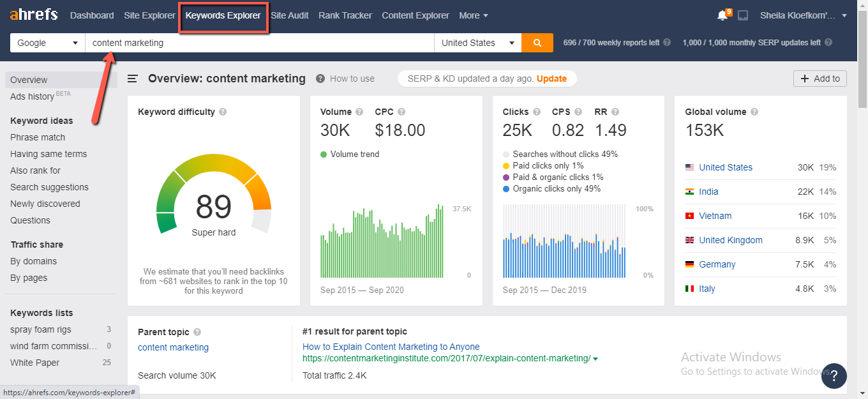Image resolution: width=868 pixels, height=399 pixels.
Task: Open Germany in Global volume
Action: coord(717,264)
